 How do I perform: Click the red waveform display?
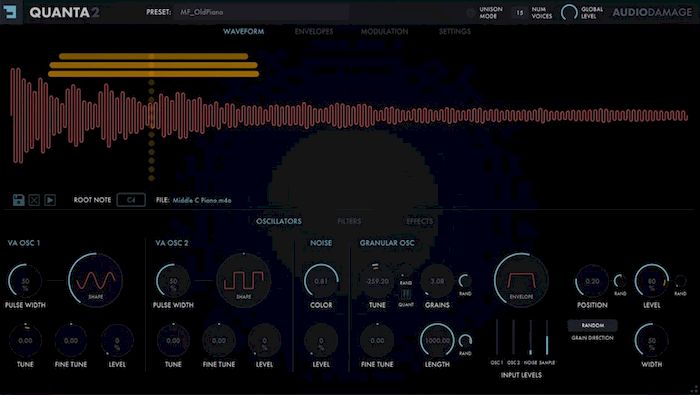pyautogui.click(x=349, y=115)
